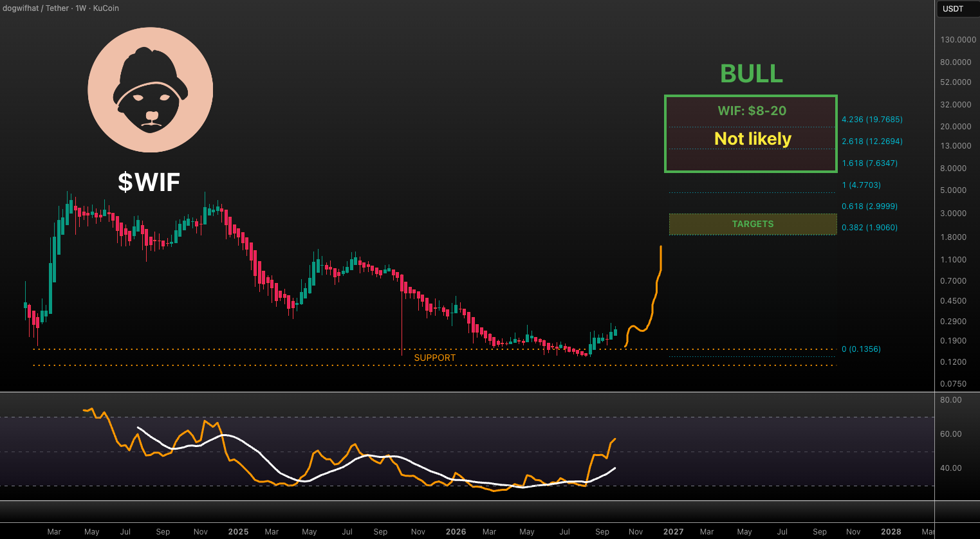Open the USDT currency selector
The image size is (980, 539).
(x=957, y=8)
